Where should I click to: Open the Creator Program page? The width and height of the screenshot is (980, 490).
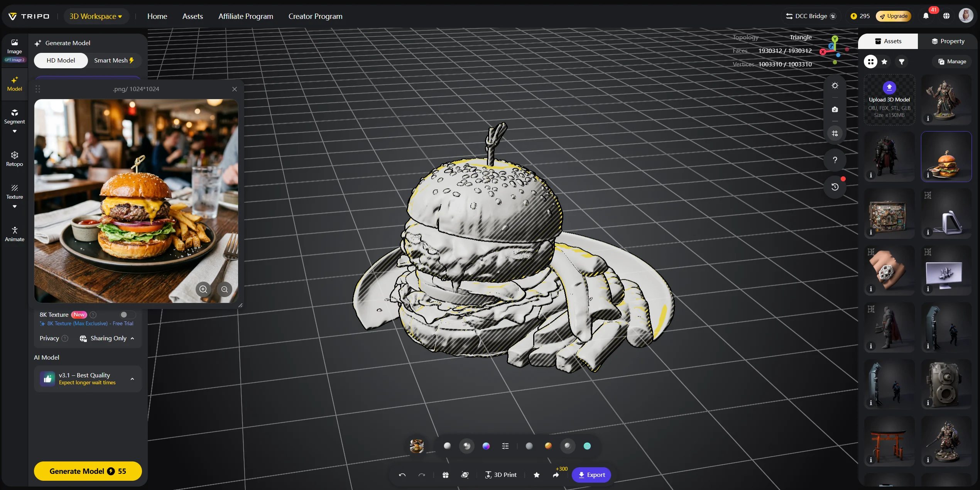(316, 16)
